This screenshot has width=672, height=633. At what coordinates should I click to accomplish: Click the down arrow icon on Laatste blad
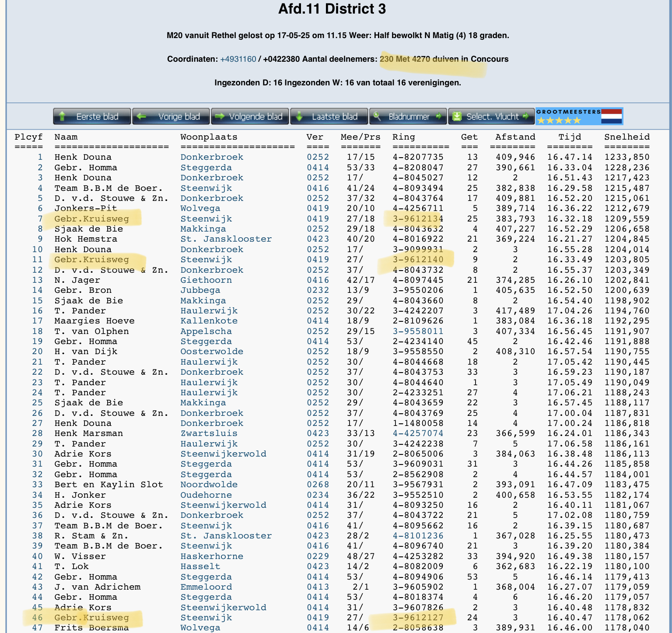point(299,116)
